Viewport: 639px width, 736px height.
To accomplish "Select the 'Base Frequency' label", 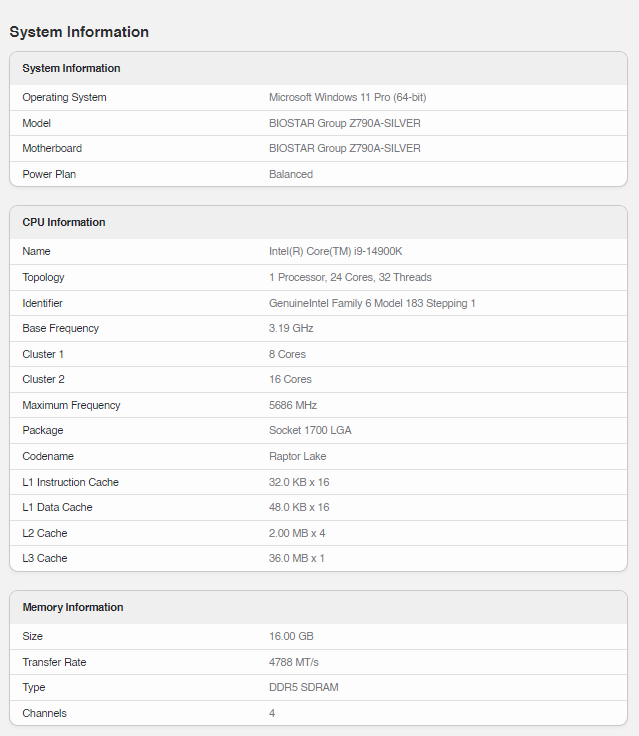I will pyautogui.click(x=61, y=329).
